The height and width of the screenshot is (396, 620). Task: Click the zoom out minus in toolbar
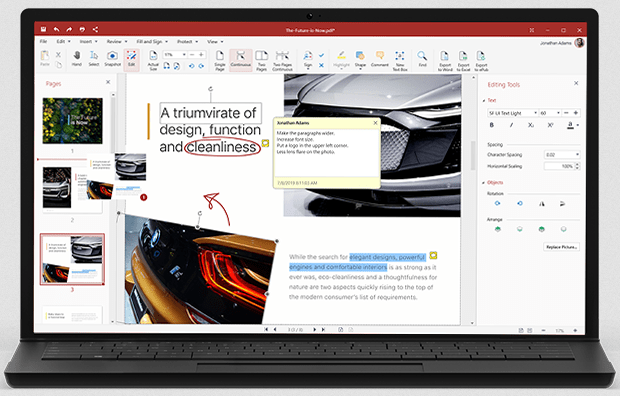point(192,55)
